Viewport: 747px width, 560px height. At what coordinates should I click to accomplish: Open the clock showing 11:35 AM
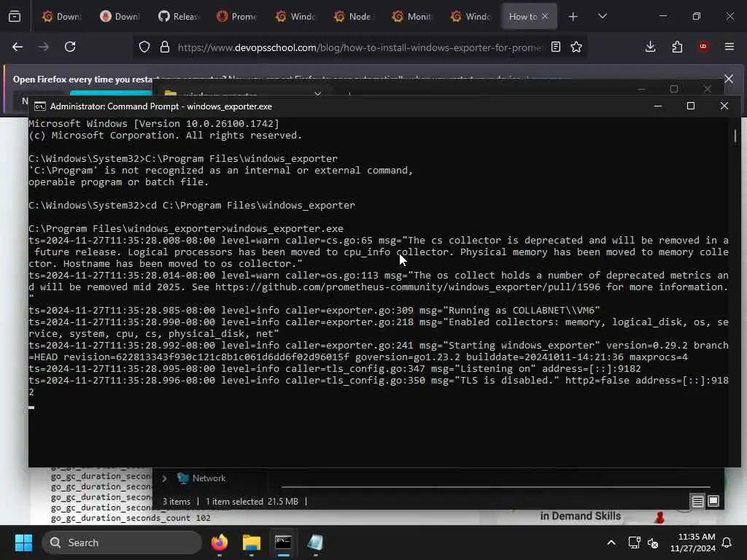693,542
